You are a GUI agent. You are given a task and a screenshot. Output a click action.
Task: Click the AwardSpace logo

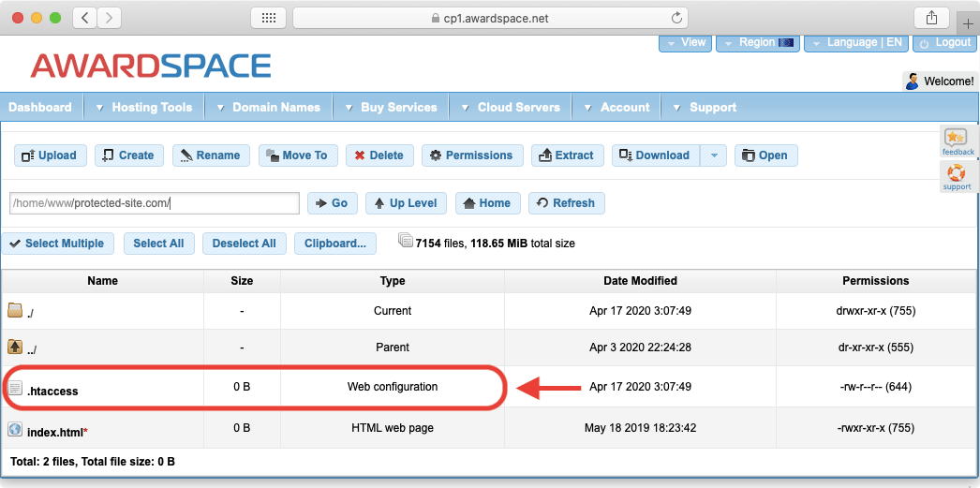tap(151, 66)
